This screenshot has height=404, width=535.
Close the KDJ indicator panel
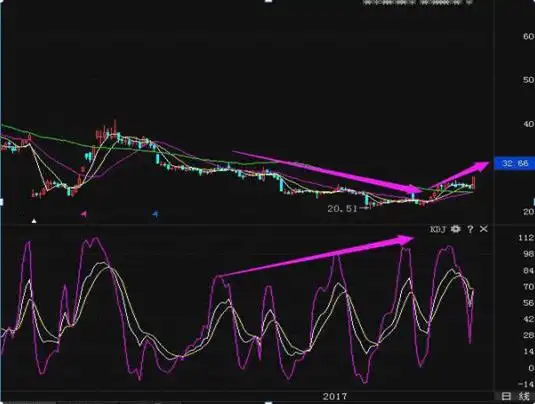[483, 229]
